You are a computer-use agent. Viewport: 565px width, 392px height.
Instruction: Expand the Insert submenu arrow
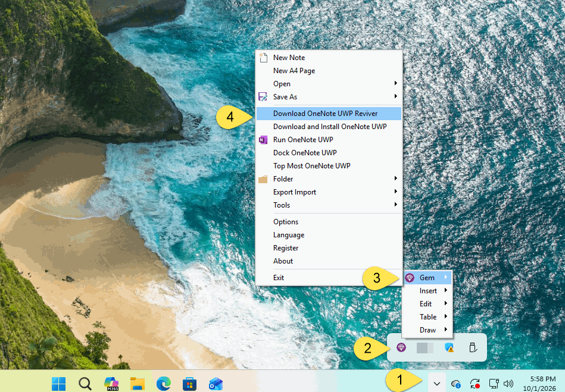pos(446,290)
